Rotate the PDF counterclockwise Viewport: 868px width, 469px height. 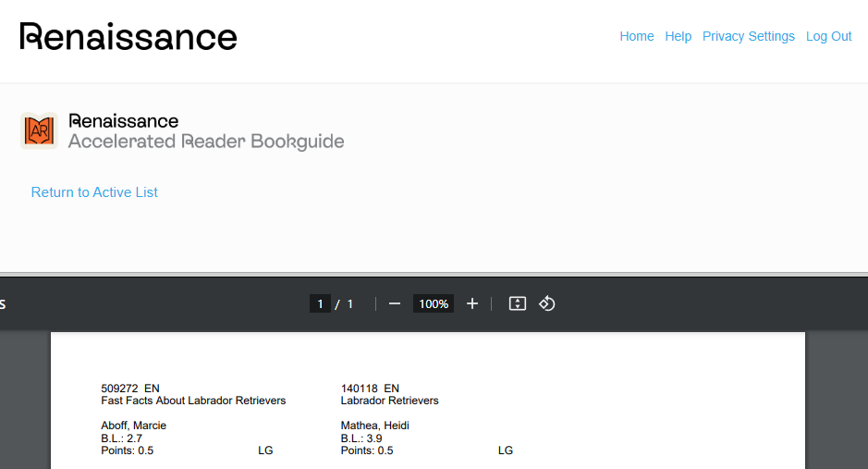pyautogui.click(x=547, y=304)
